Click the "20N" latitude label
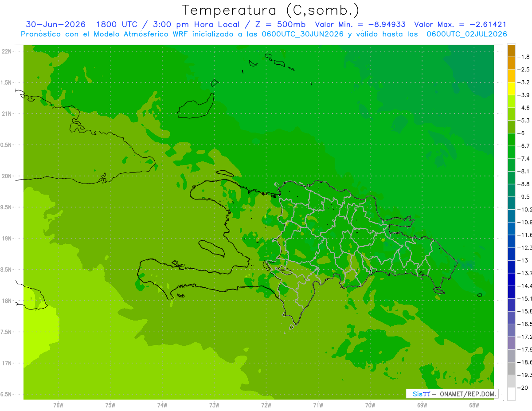 [8, 176]
